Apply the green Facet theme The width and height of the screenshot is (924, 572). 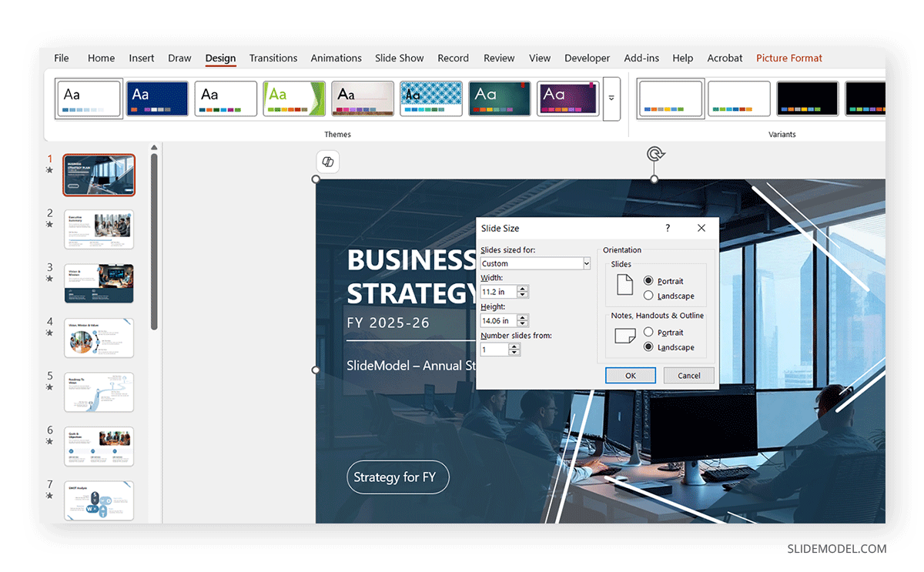click(293, 98)
